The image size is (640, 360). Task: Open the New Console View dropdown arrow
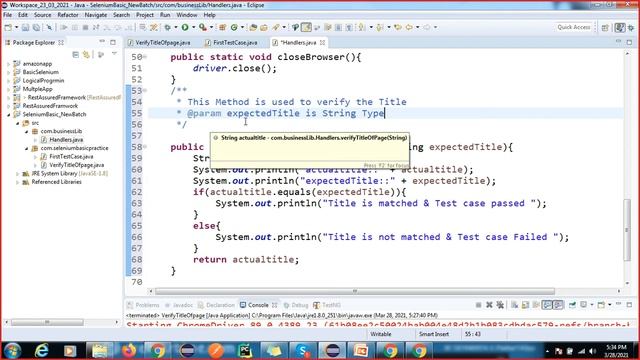[609, 305]
